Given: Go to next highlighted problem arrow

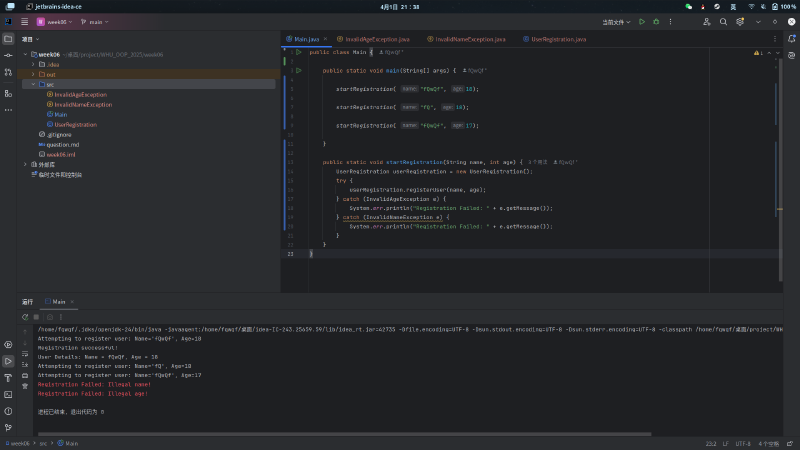Looking at the screenshot, I should [778, 53].
